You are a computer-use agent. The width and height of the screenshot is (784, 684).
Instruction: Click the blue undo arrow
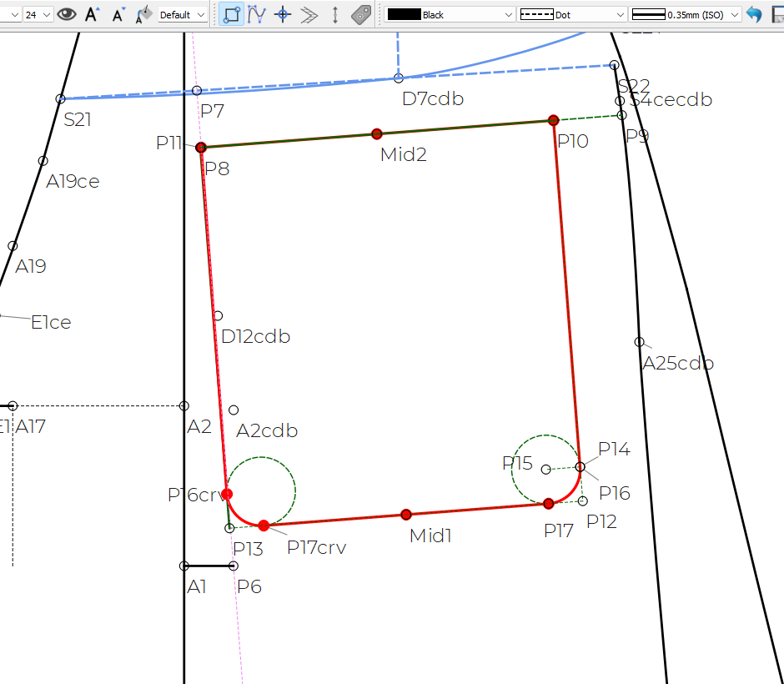click(x=754, y=14)
